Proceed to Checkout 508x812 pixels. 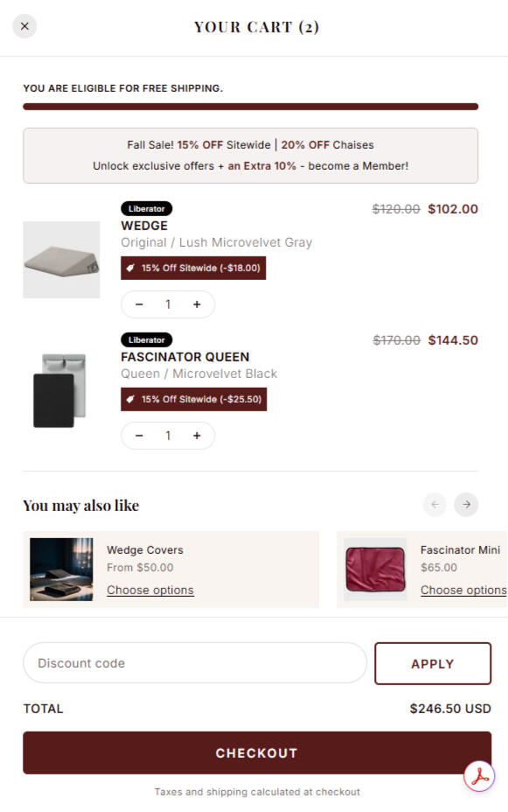pos(257,752)
